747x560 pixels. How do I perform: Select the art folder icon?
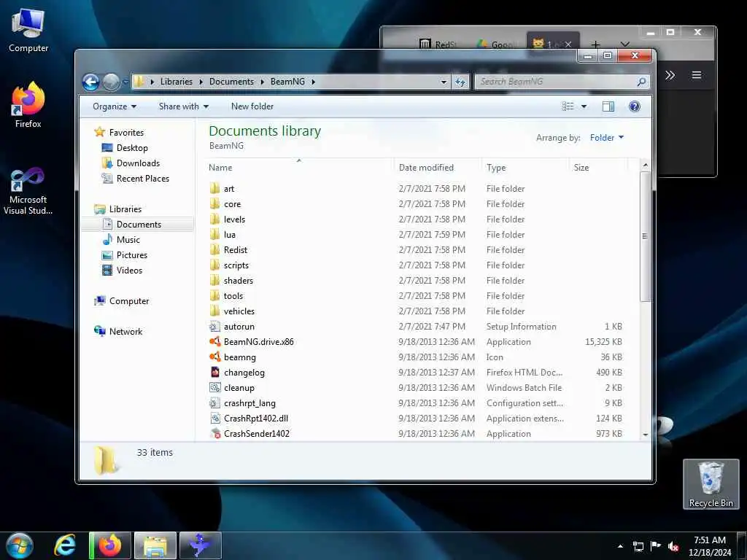[x=215, y=189]
